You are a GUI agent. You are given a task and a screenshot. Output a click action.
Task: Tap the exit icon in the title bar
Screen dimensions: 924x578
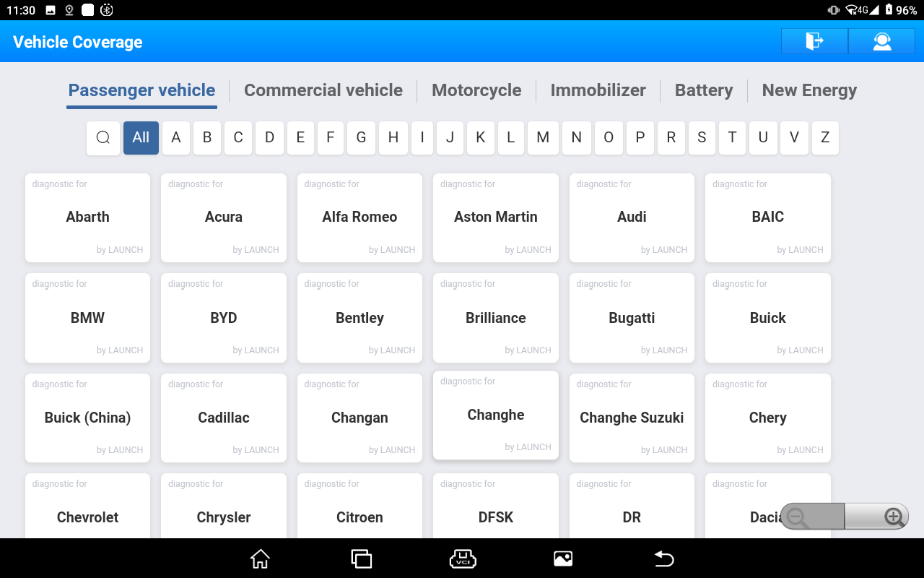[x=814, y=41]
